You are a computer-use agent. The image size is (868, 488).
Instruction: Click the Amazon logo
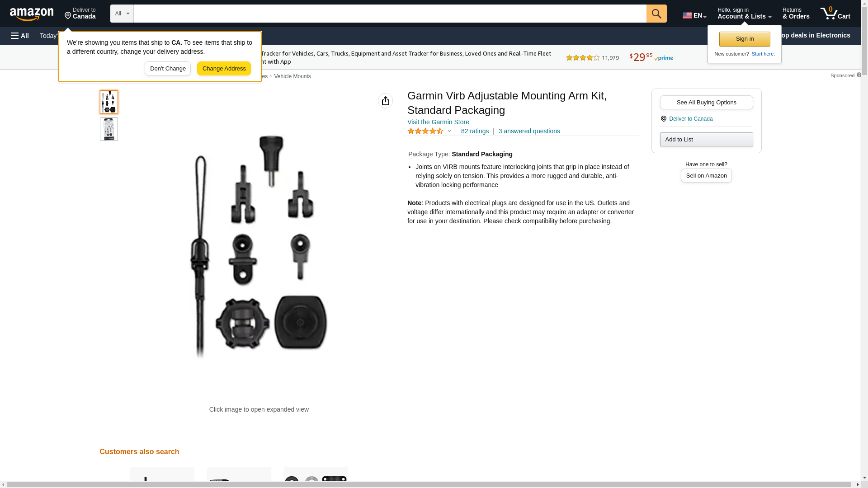pyautogui.click(x=32, y=14)
